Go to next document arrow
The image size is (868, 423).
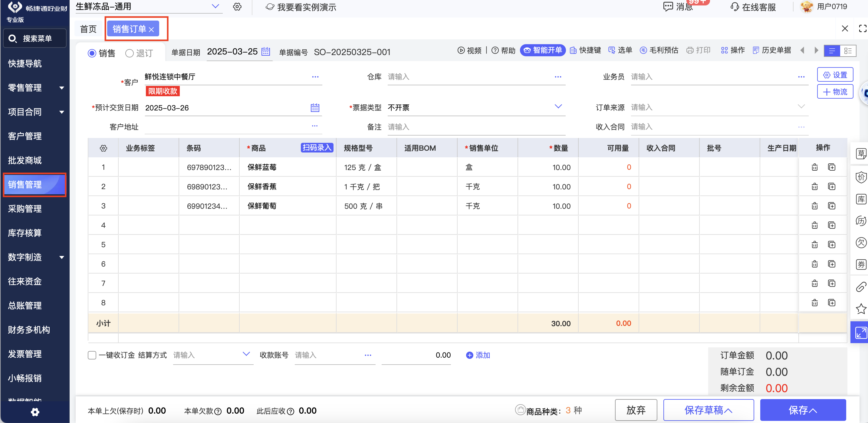coord(816,51)
